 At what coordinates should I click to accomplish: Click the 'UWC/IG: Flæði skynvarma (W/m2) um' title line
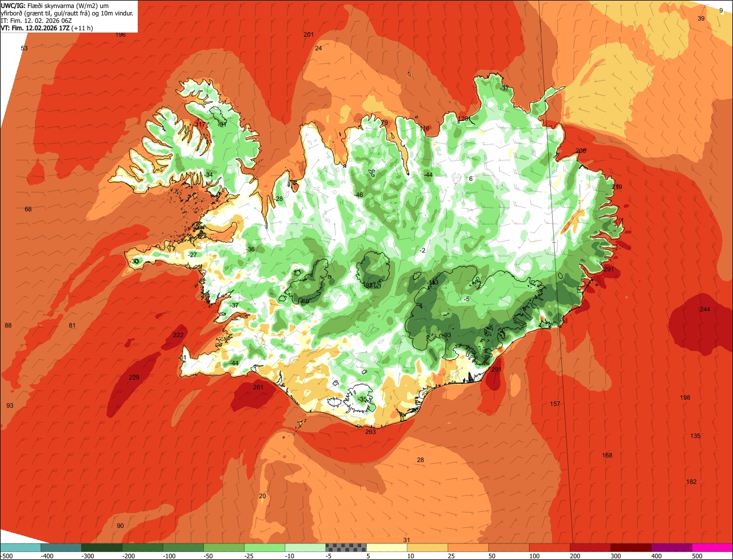55,5
